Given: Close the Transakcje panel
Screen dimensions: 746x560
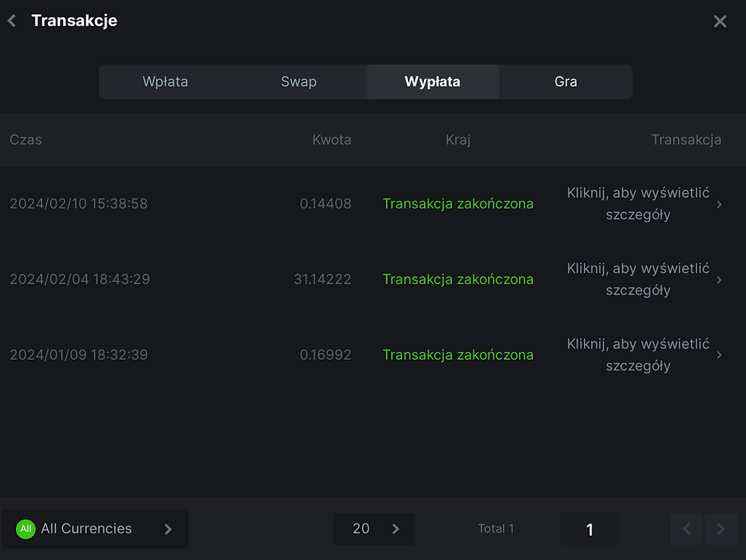Looking at the screenshot, I should pos(719,21).
